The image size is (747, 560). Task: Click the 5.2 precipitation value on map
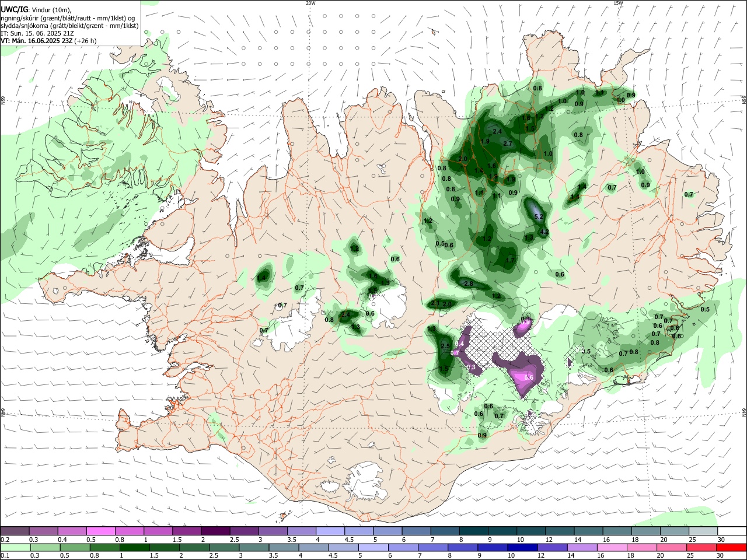(539, 216)
